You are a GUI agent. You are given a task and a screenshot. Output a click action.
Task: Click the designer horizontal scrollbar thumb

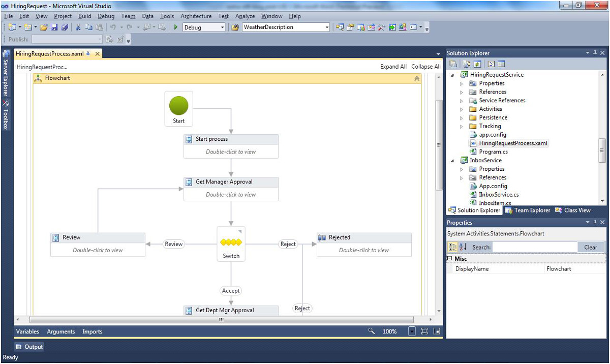221,320
